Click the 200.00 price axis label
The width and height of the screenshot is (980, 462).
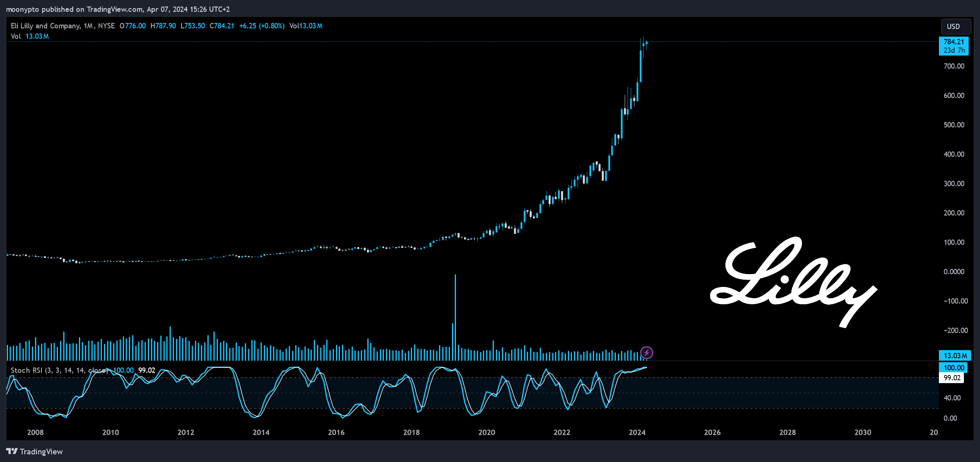954,213
